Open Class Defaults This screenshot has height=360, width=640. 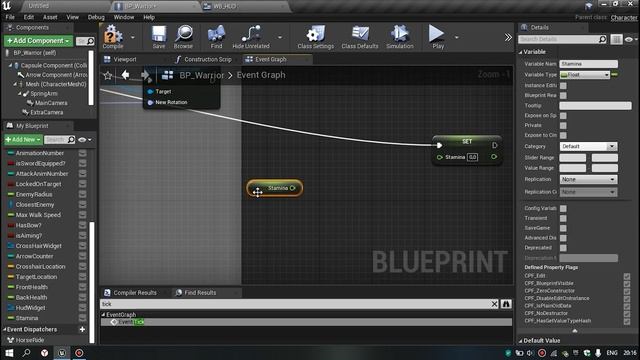(x=360, y=37)
